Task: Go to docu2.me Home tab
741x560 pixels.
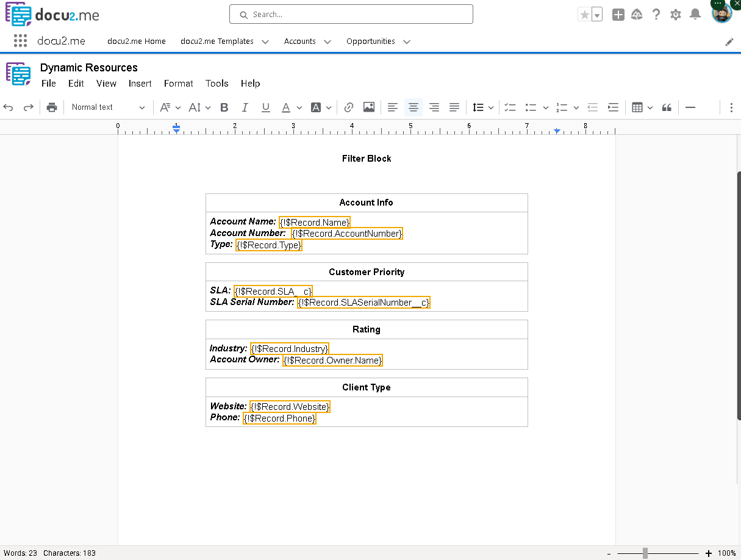Action: pyautogui.click(x=137, y=41)
